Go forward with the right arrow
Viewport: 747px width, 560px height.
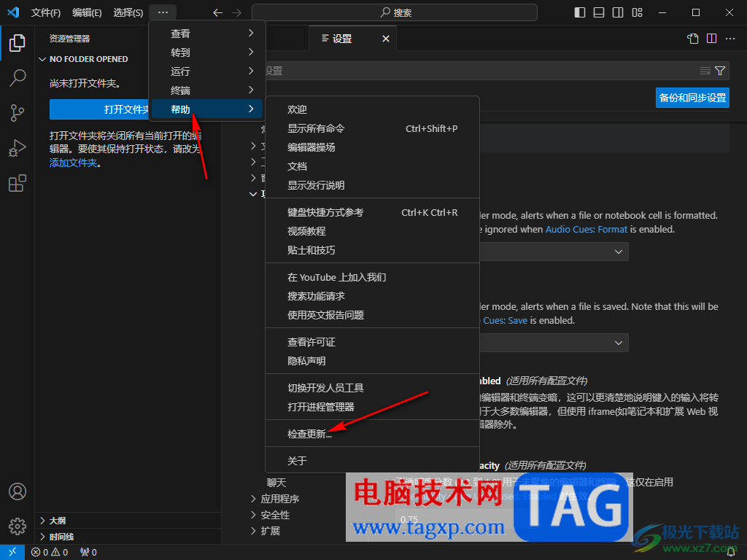[237, 13]
